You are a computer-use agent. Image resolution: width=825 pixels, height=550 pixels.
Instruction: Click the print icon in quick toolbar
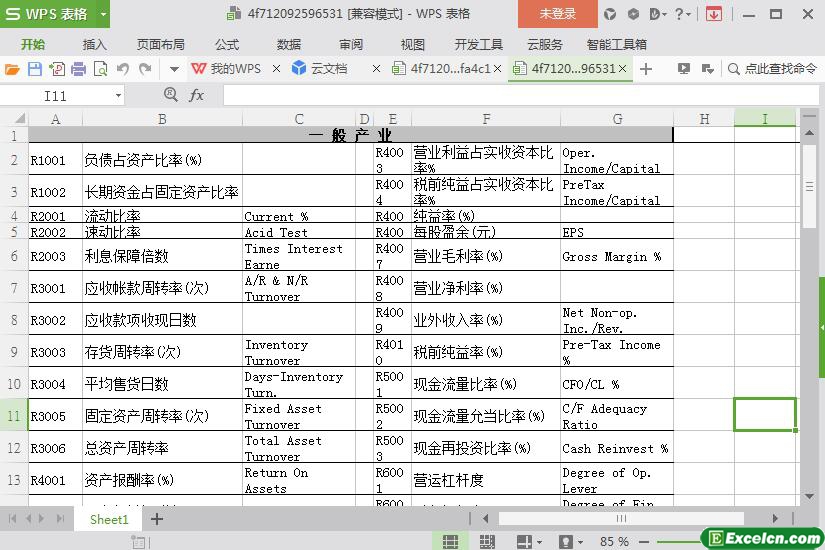tap(78, 69)
